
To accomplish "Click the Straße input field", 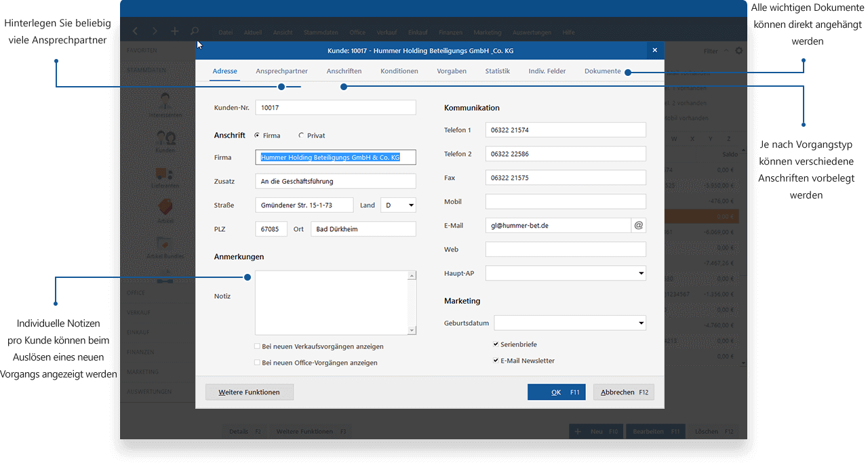I will [x=304, y=205].
